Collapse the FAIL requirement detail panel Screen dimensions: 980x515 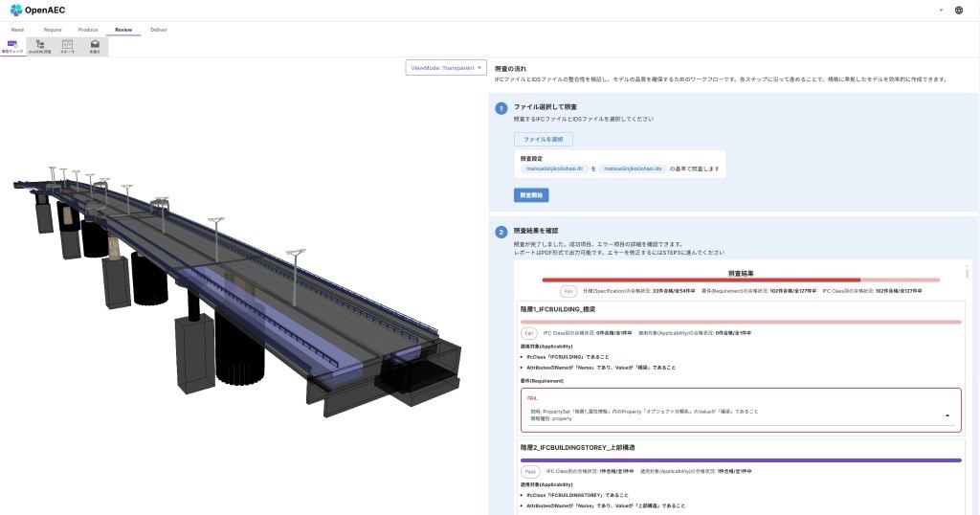[x=947, y=415]
